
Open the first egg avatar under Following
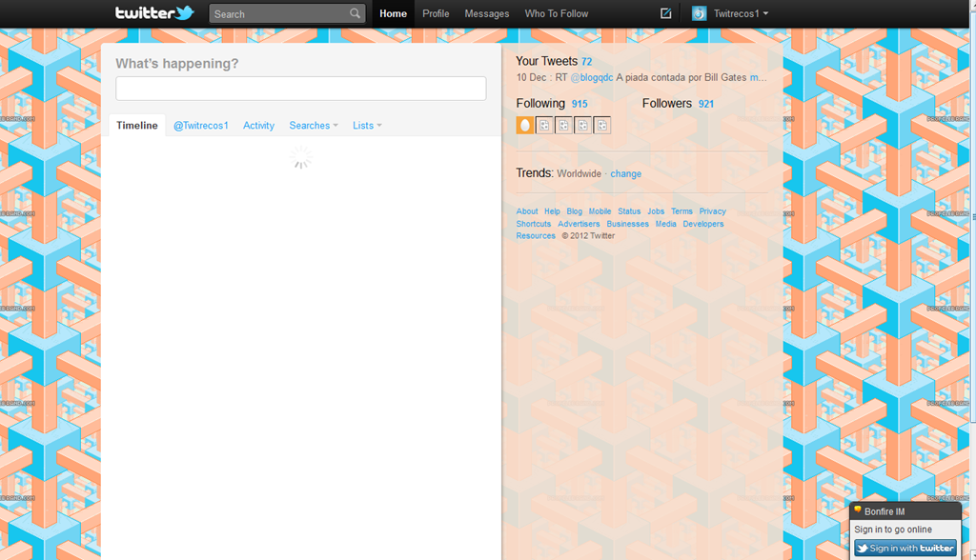pos(525,125)
